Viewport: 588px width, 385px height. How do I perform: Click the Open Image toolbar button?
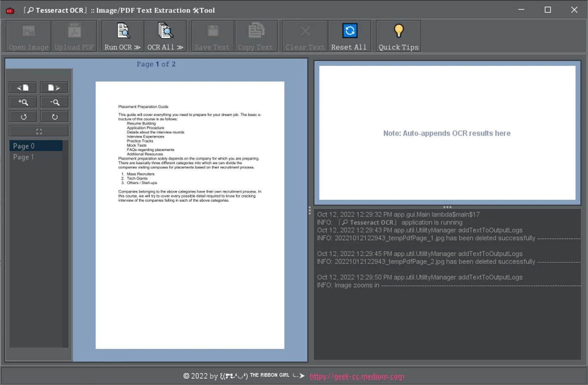(29, 36)
